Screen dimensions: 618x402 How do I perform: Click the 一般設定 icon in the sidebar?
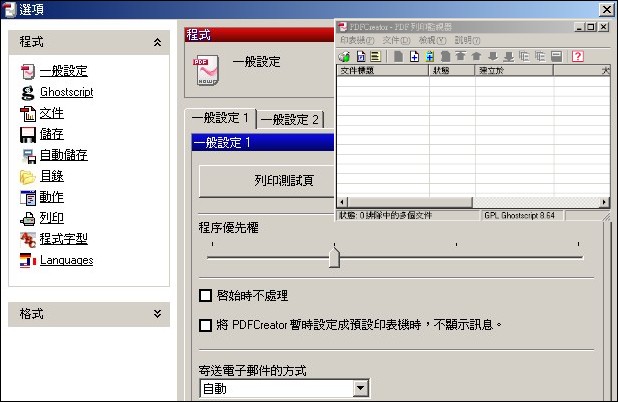pos(28,72)
